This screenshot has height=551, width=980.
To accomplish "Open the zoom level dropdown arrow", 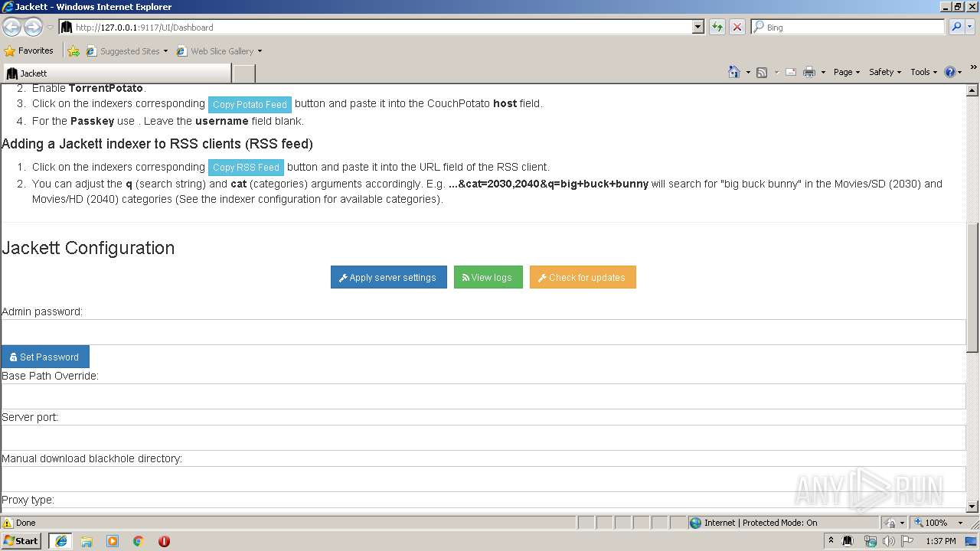I will [960, 523].
